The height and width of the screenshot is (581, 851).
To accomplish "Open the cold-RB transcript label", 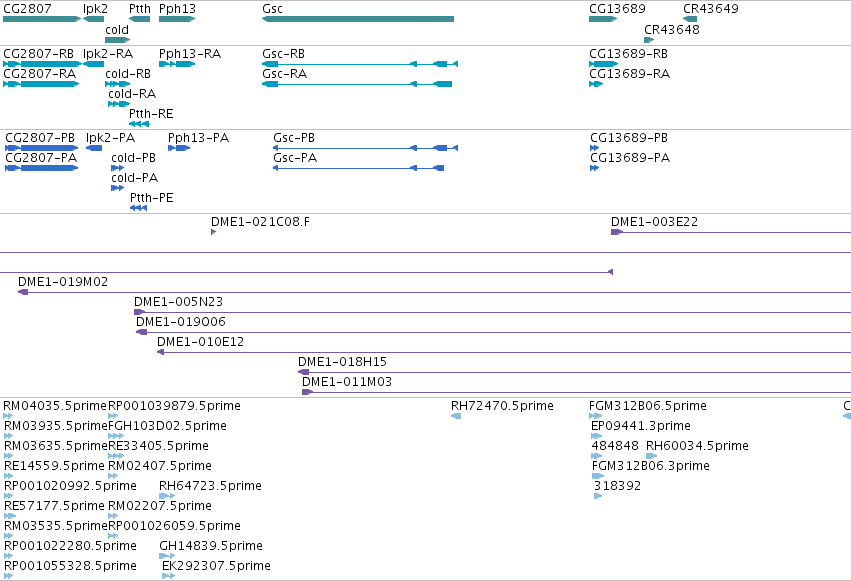I will pos(128,74).
